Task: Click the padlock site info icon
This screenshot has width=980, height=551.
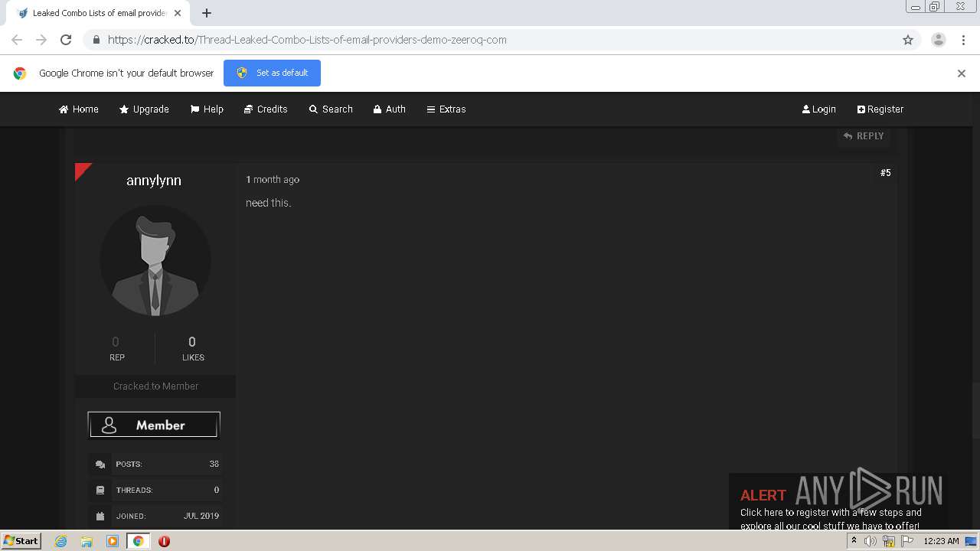Action: pos(96,40)
